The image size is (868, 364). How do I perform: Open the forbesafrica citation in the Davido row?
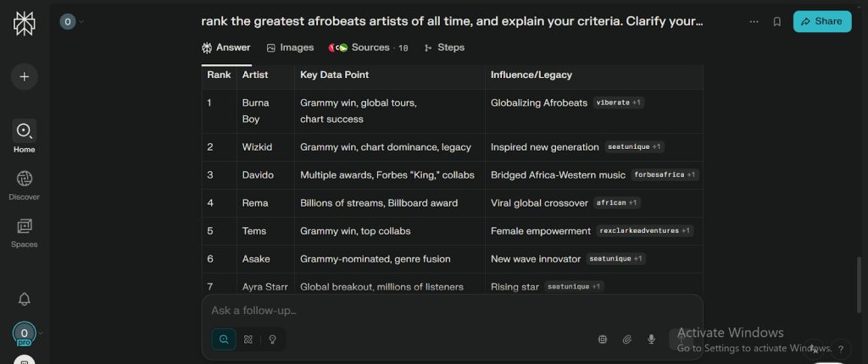(x=665, y=175)
